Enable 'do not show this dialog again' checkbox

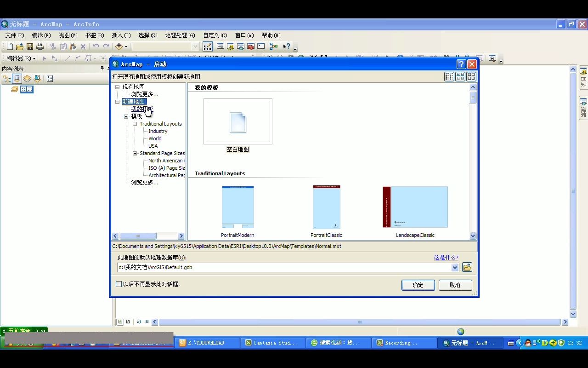tap(119, 284)
